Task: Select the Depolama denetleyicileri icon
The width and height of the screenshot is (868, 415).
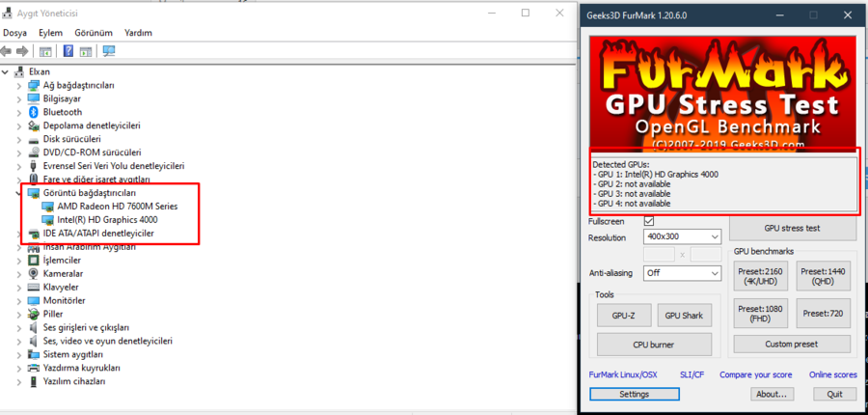Action: click(35, 125)
